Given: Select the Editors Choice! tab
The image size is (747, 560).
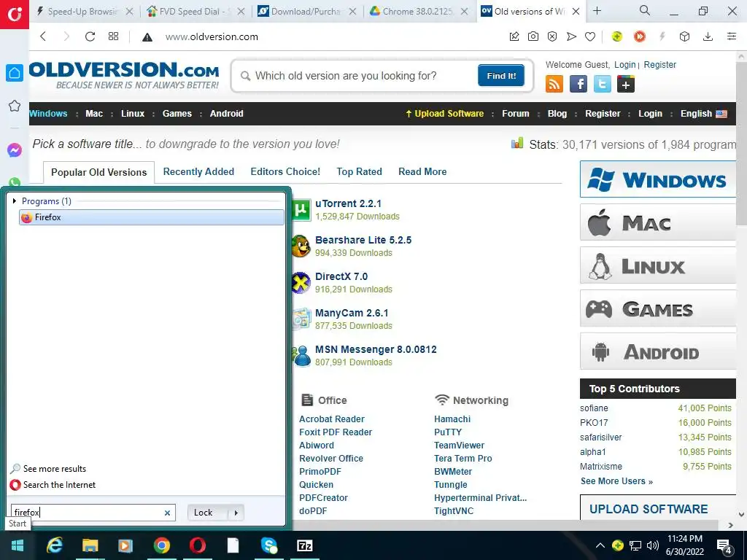Looking at the screenshot, I should [x=285, y=171].
